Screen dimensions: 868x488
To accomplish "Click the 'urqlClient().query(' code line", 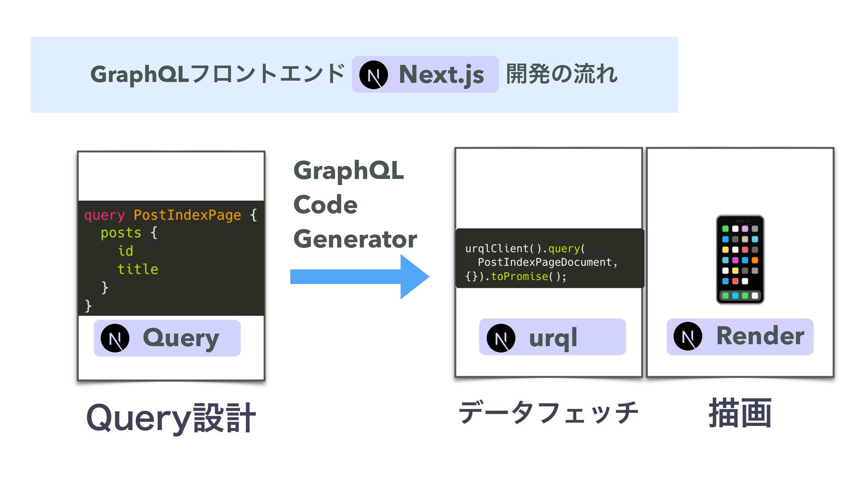I will pyautogui.click(x=525, y=249).
